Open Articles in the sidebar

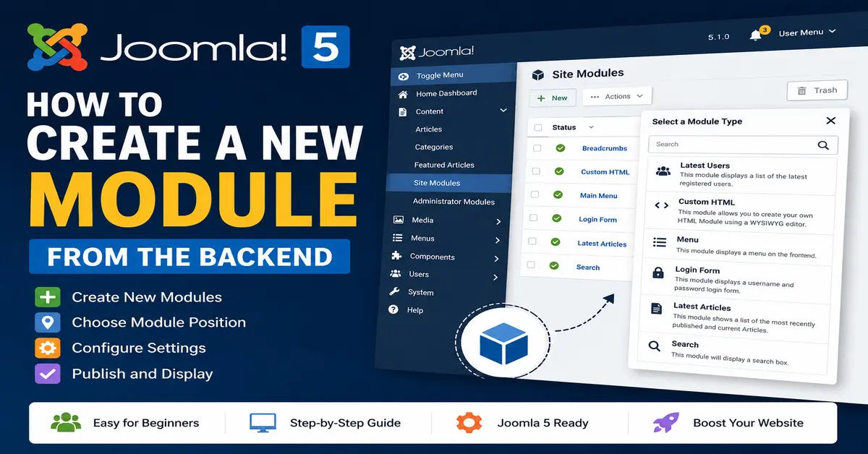tap(428, 129)
